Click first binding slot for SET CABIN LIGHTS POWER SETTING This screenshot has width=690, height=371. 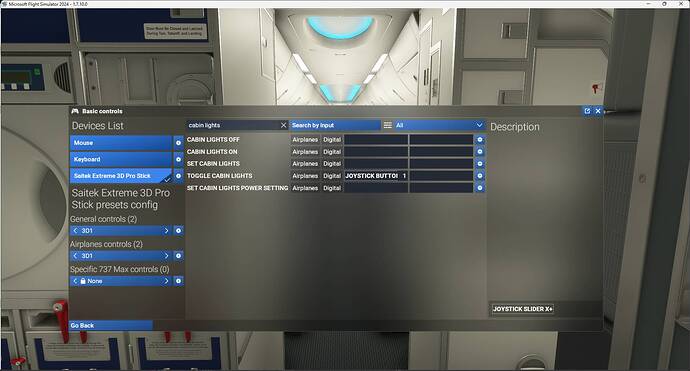376,188
